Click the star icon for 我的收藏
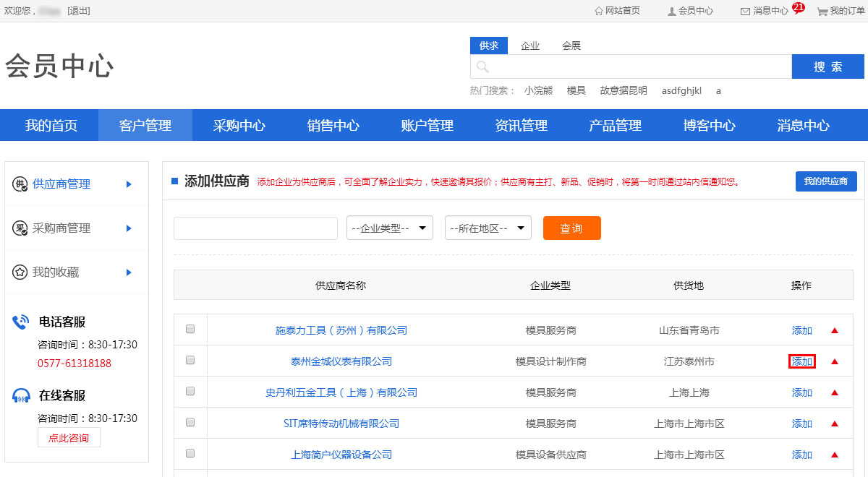The height and width of the screenshot is (477, 868). [20, 272]
